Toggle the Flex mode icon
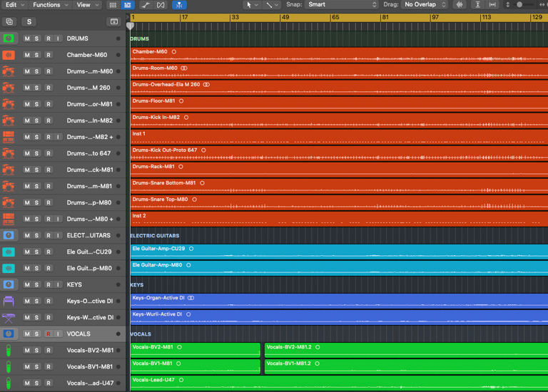Image resolution: width=548 pixels, height=392 pixels. (161, 5)
